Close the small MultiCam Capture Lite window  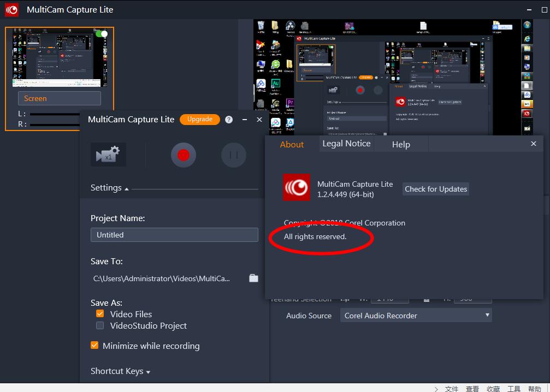259,120
